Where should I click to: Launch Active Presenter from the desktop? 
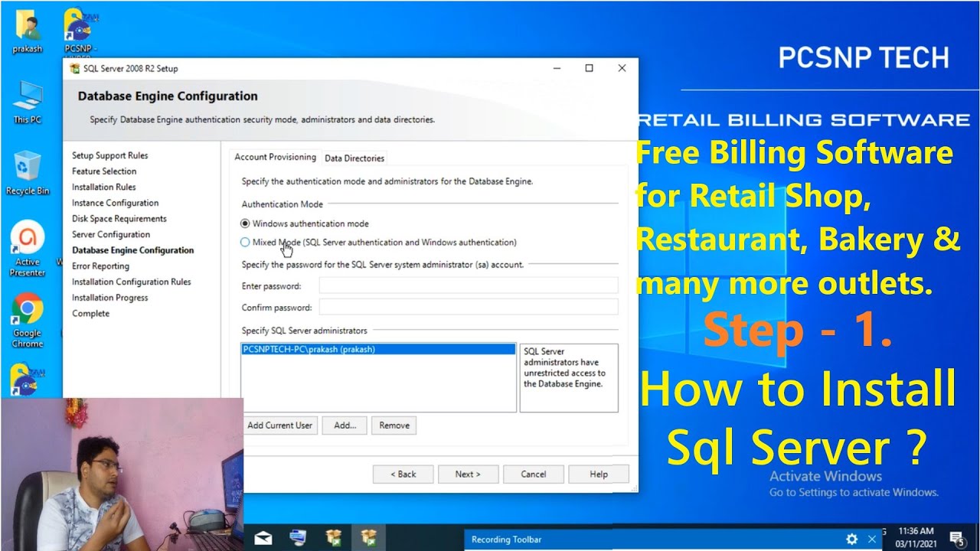(27, 249)
